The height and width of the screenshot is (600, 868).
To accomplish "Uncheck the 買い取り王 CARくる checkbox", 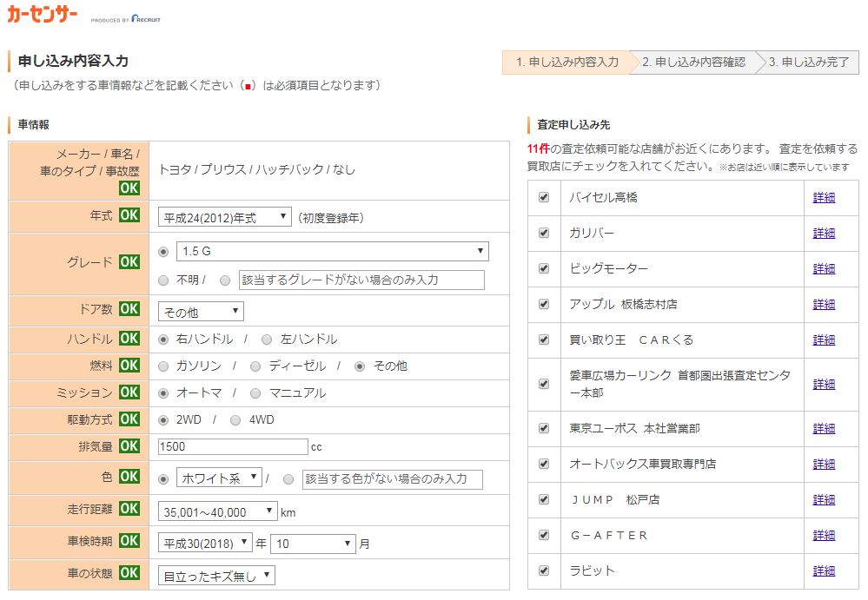I will (x=544, y=339).
